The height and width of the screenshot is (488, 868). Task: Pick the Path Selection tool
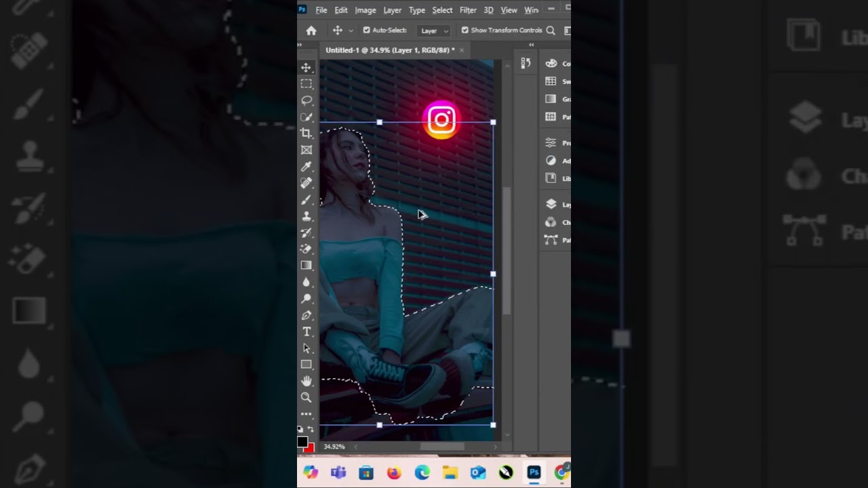pyautogui.click(x=307, y=348)
